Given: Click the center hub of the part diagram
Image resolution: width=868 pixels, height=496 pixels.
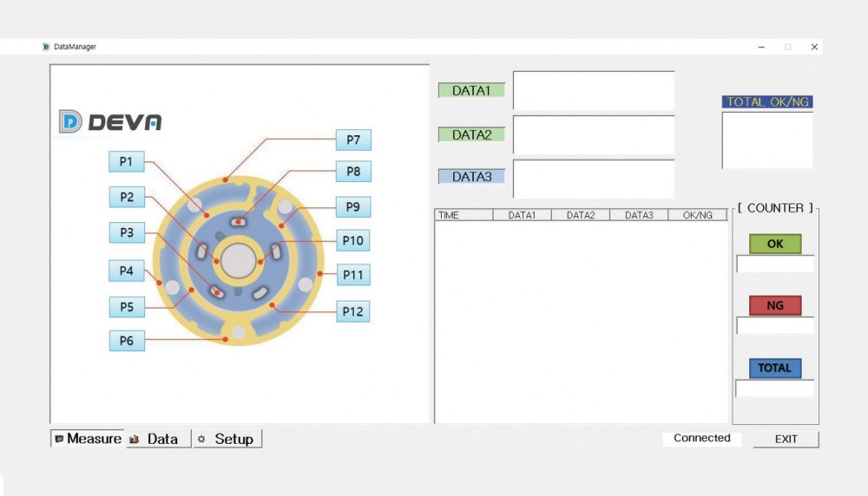Looking at the screenshot, I should pyautogui.click(x=238, y=259).
